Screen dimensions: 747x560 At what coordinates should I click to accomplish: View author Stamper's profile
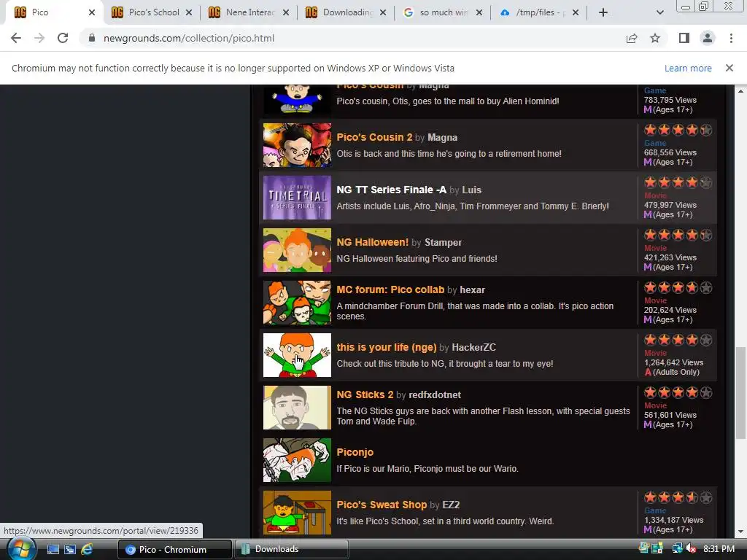[x=443, y=242]
